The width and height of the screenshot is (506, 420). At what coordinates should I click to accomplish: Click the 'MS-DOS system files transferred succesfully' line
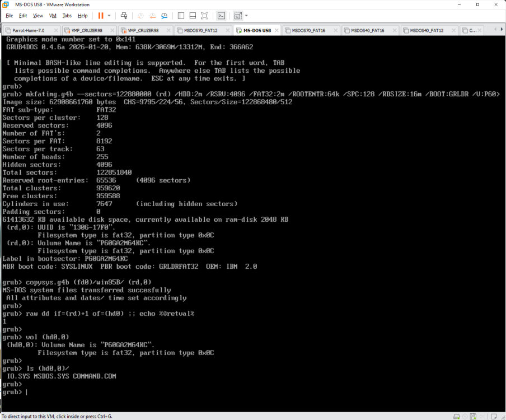pyautogui.click(x=87, y=290)
